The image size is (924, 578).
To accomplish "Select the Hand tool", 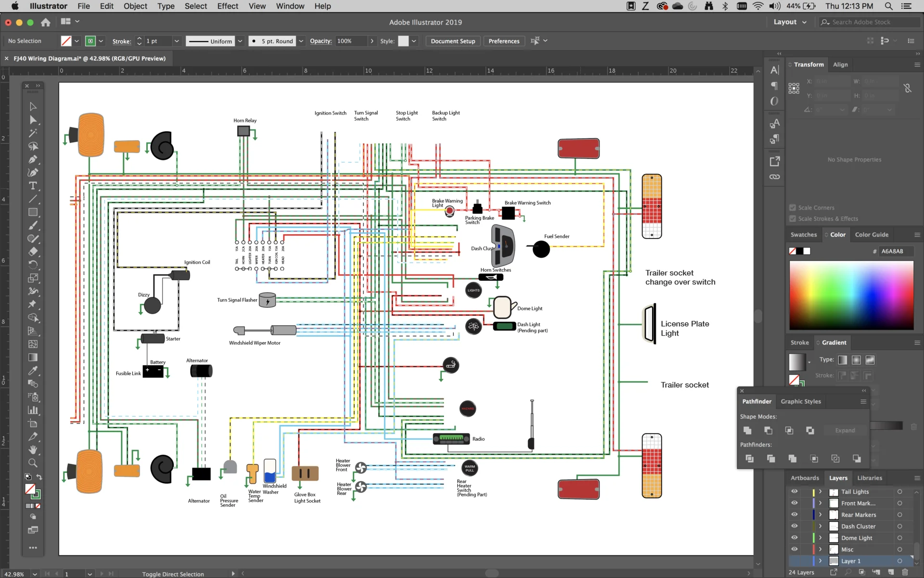I will tap(33, 450).
